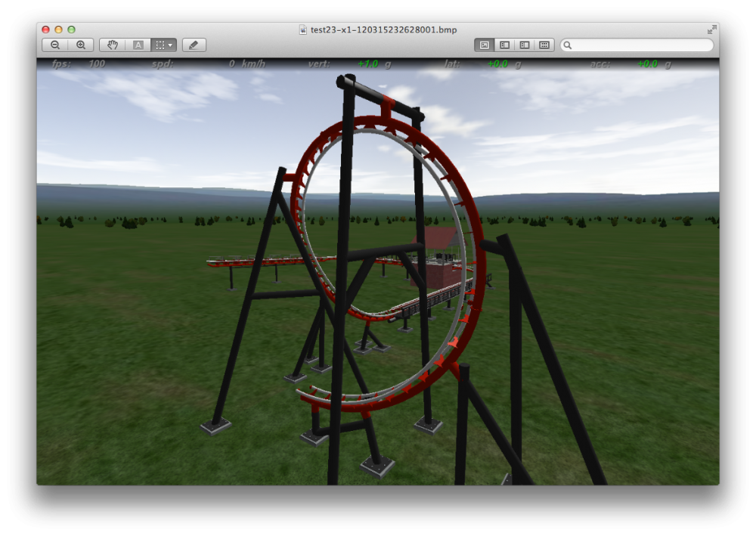
Task: Switch to Content Only view mode
Action: [x=485, y=45]
